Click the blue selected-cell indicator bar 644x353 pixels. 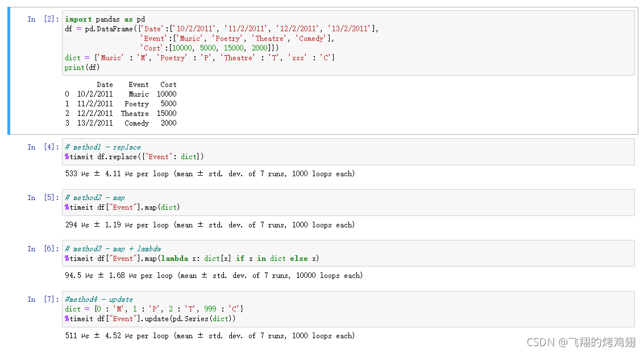[9, 70]
